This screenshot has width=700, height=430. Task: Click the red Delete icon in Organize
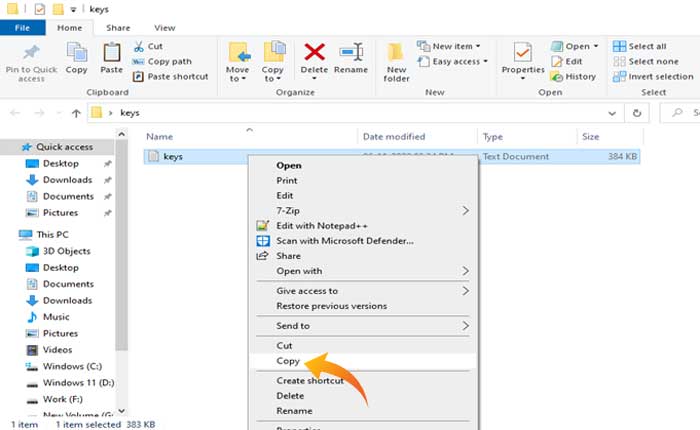314,56
